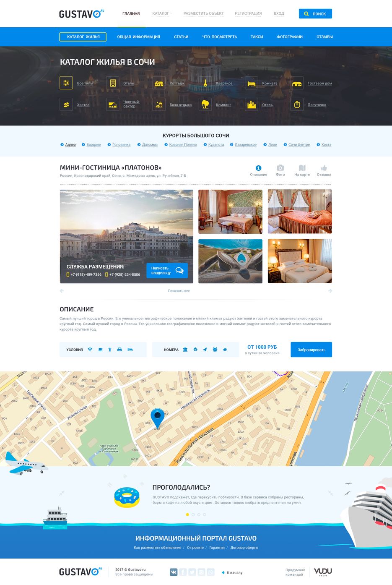Open abstract painted landscape thumbnail
The height and width of the screenshot is (585, 392).
tap(230, 261)
